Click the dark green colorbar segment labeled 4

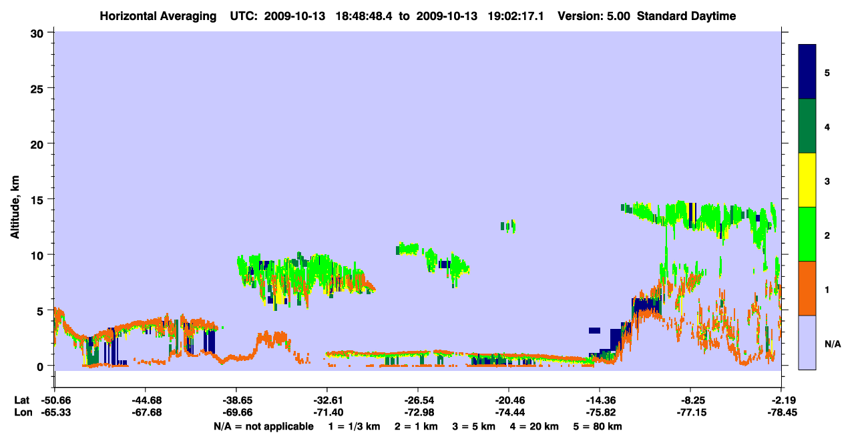point(807,126)
